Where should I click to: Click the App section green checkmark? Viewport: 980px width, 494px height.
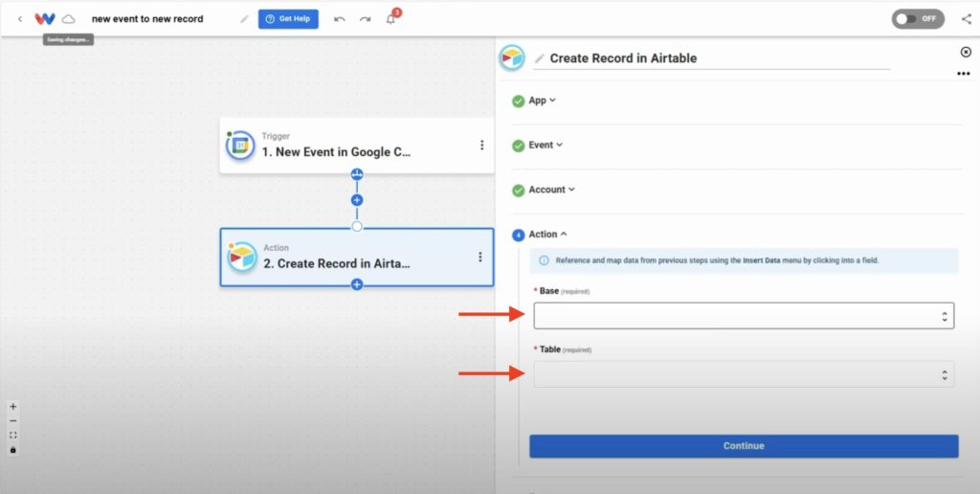pyautogui.click(x=518, y=101)
